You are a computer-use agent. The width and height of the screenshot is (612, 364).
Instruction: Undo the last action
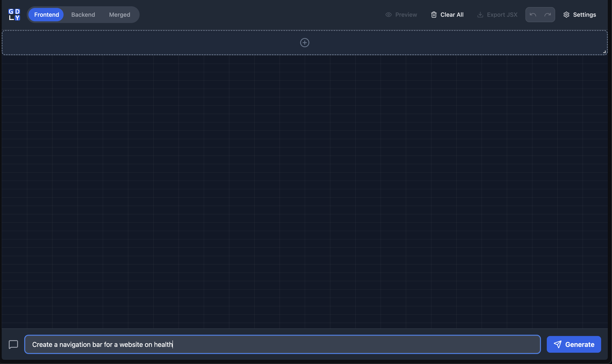click(533, 15)
